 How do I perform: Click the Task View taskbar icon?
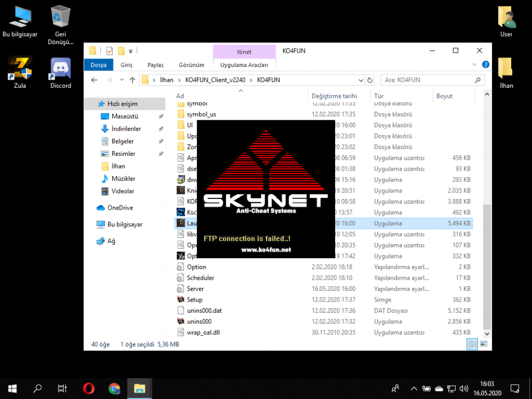pyautogui.click(x=62, y=388)
